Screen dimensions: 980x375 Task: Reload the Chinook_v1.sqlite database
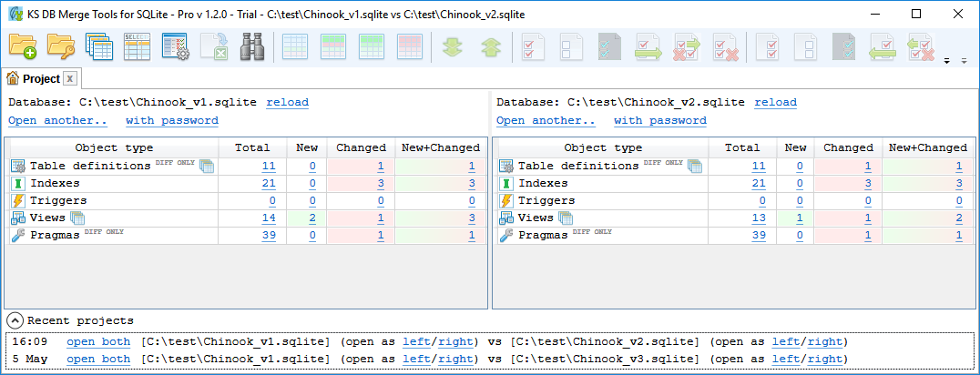coord(288,102)
